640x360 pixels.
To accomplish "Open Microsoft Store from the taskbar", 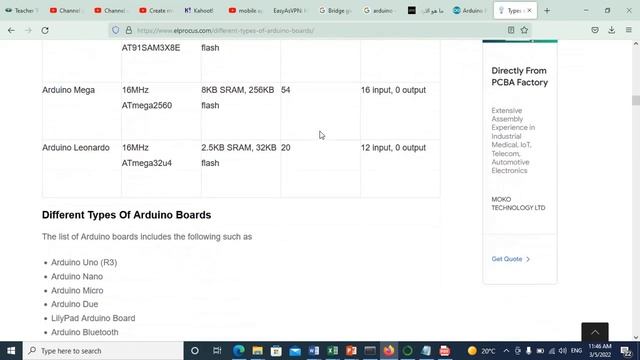I will (x=276, y=351).
